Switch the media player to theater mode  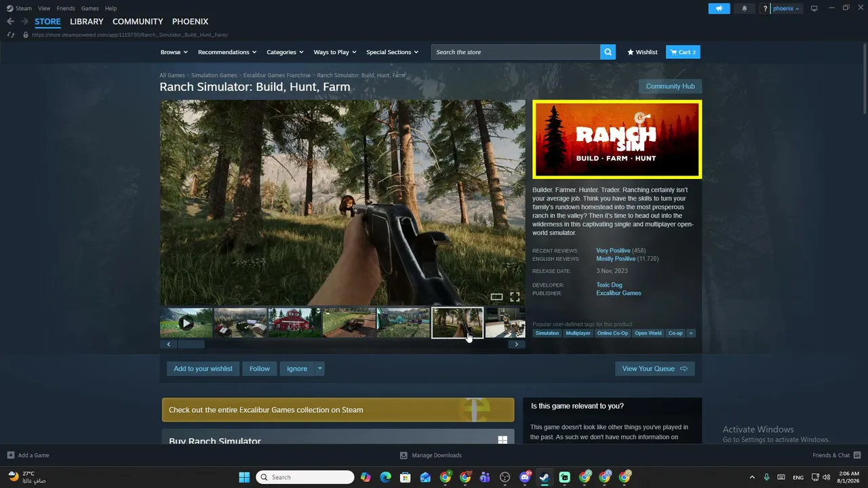tap(496, 297)
